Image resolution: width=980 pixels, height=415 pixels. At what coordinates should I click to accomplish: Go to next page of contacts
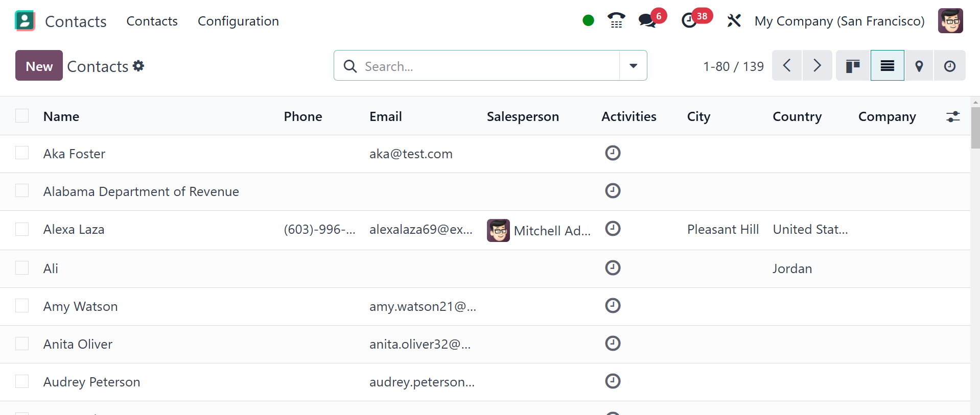click(x=817, y=66)
